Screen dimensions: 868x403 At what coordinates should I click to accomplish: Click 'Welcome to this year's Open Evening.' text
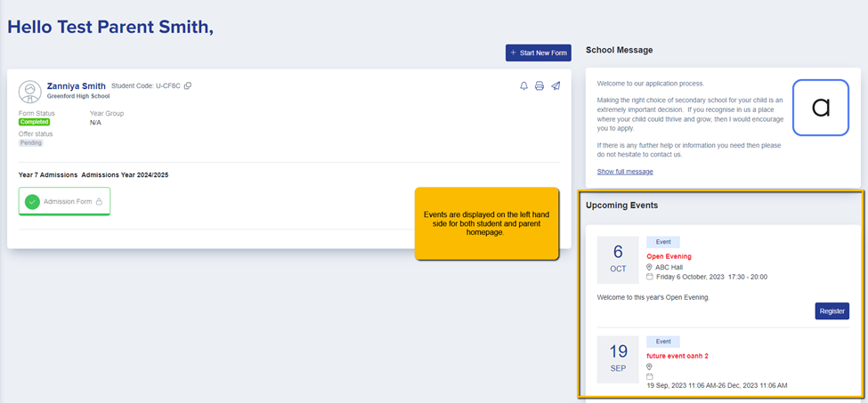coord(653,297)
